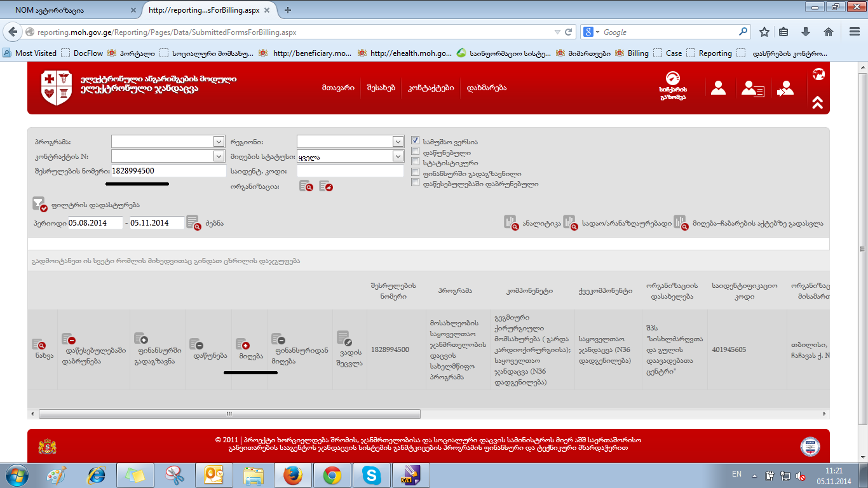Uncheck the სამუშაო ვერსია checkbox
Viewport: 868px width, 488px height.
[x=416, y=141]
